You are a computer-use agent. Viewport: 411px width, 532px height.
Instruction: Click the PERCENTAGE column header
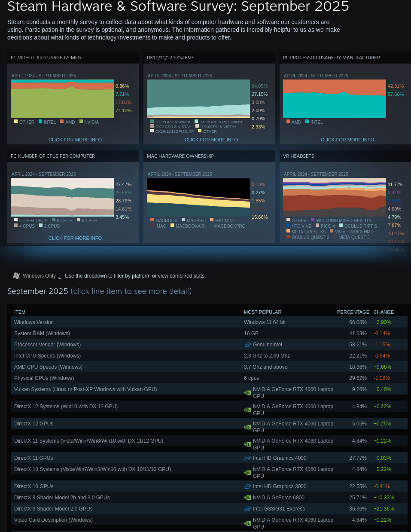click(x=353, y=312)
